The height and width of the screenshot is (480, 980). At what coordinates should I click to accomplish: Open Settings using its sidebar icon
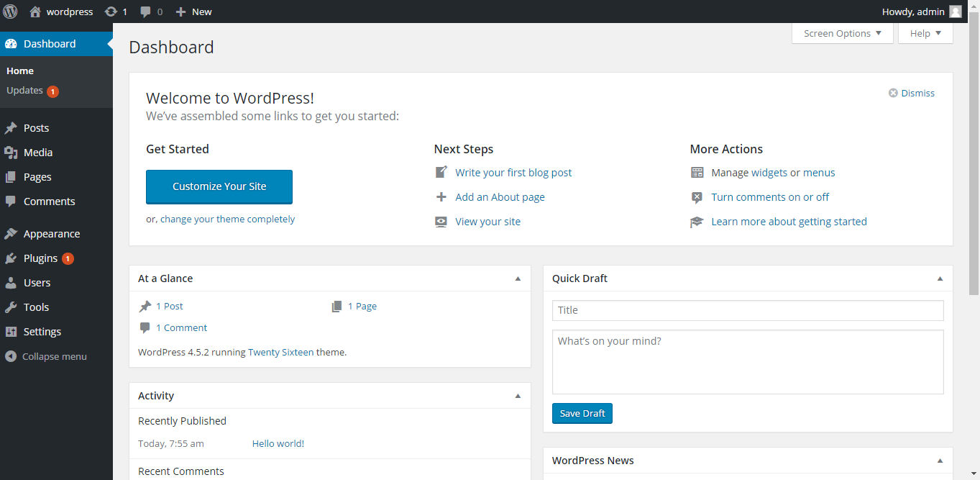(x=12, y=331)
